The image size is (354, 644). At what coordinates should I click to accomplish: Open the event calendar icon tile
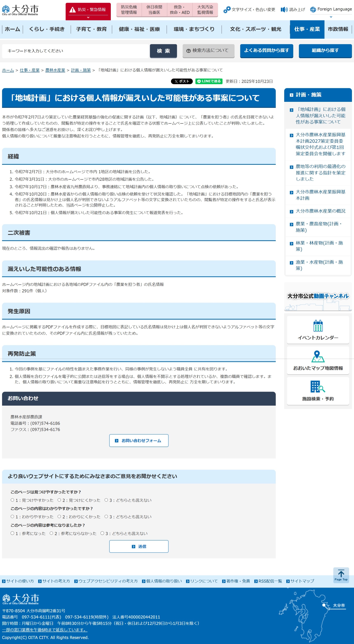coord(318,330)
